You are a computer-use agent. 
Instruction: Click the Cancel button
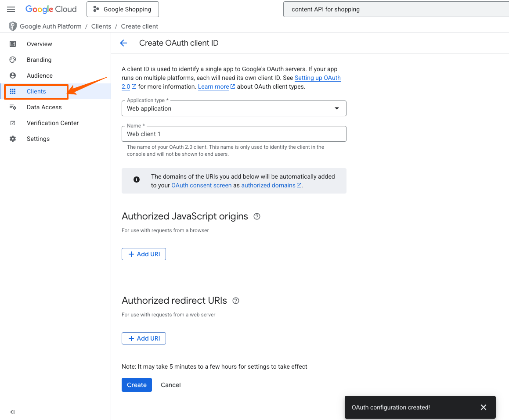tap(170, 385)
